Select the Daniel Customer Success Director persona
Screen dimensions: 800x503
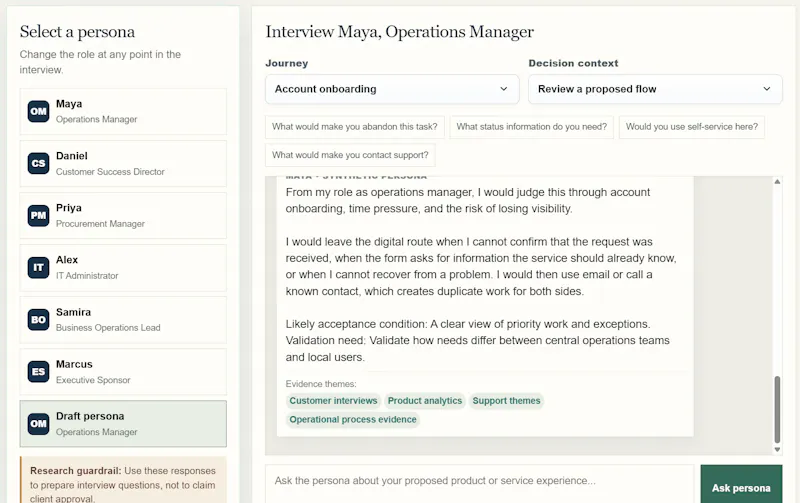[123, 163]
